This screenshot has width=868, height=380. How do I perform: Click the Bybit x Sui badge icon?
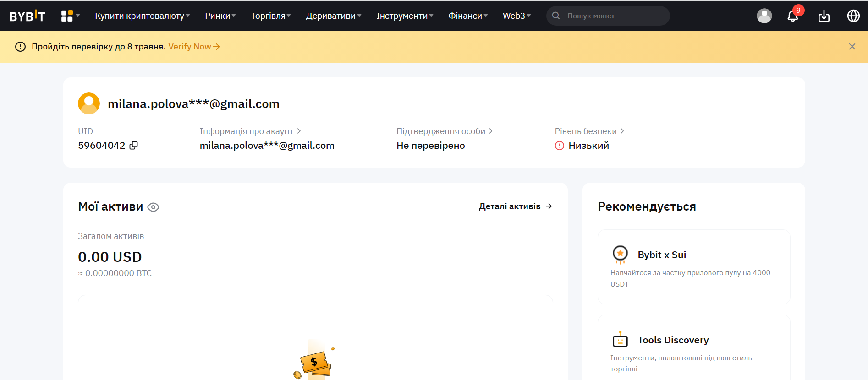[x=620, y=255]
